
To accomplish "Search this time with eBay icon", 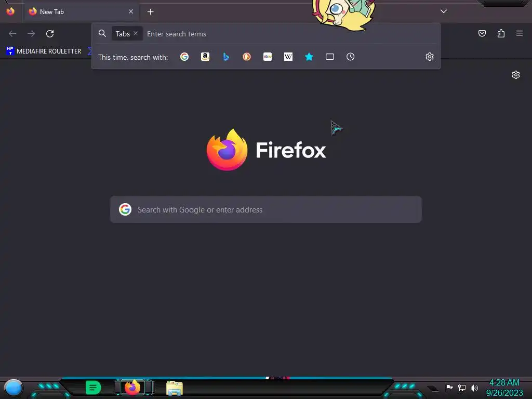I will pos(268,57).
